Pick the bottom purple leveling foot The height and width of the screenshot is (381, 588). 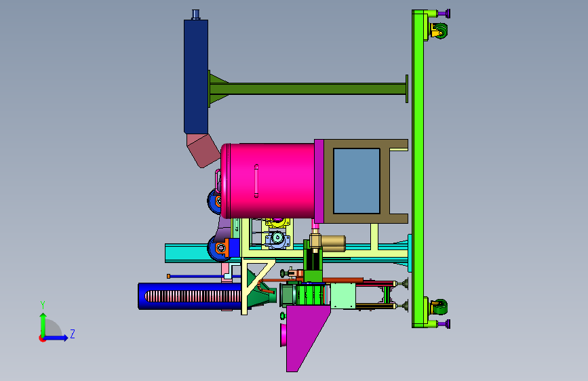(x=444, y=324)
